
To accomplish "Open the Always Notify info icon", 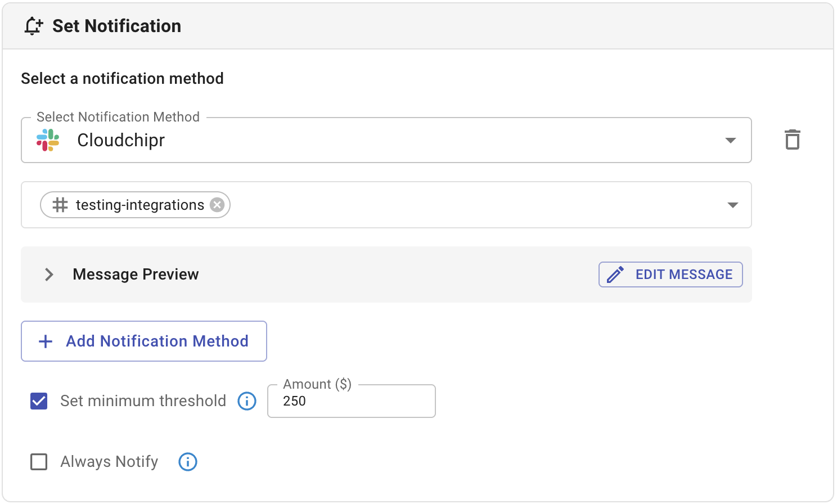I will tap(188, 462).
